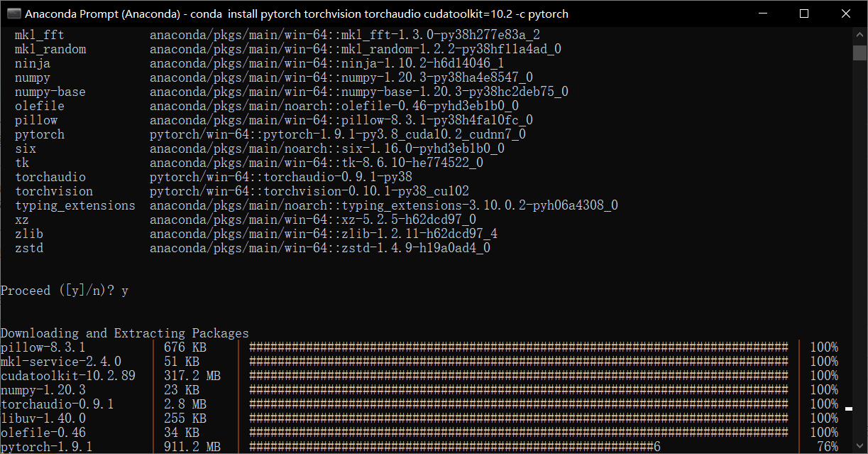Click the 'torchvision' package name

[x=54, y=191]
